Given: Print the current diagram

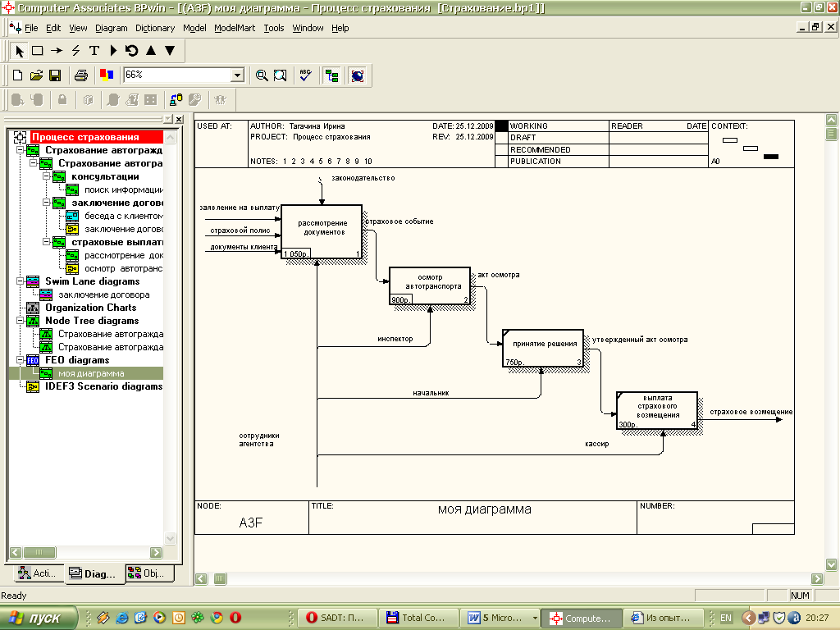Looking at the screenshot, I should 81,75.
